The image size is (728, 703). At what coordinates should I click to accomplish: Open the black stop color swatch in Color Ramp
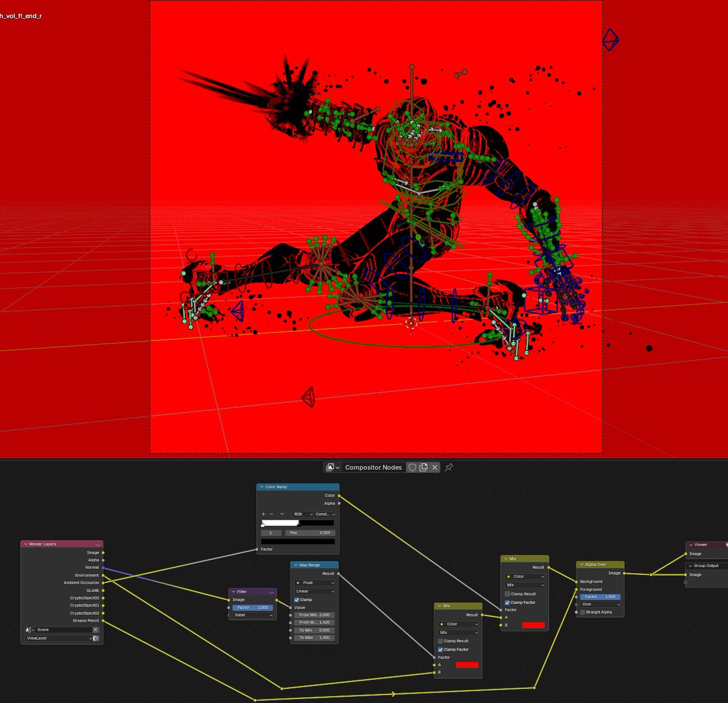click(297, 542)
